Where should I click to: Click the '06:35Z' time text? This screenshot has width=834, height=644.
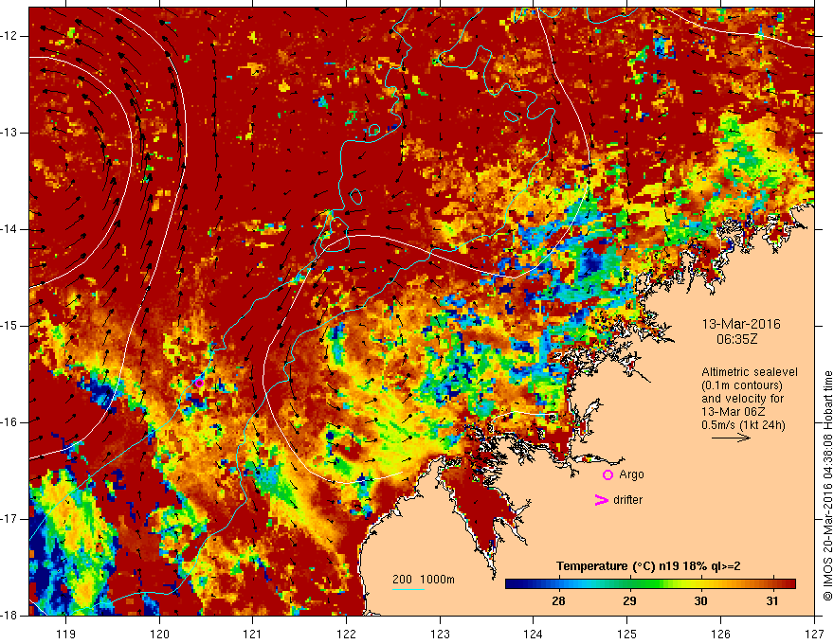click(736, 339)
